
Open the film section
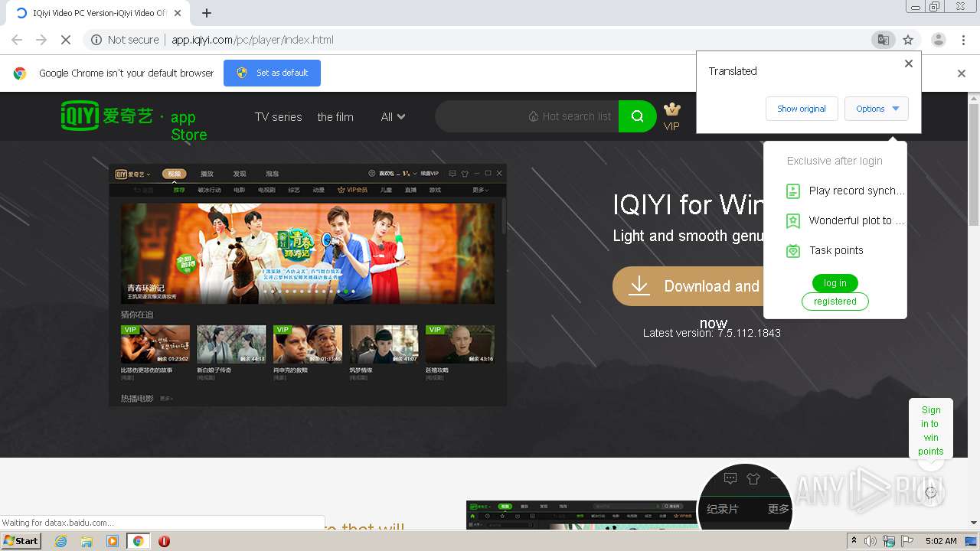pyautogui.click(x=335, y=116)
